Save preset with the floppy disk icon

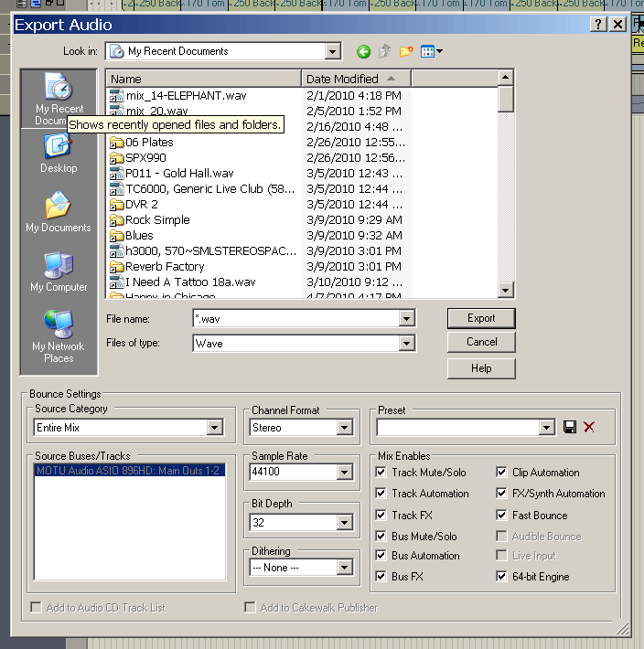[x=570, y=428]
